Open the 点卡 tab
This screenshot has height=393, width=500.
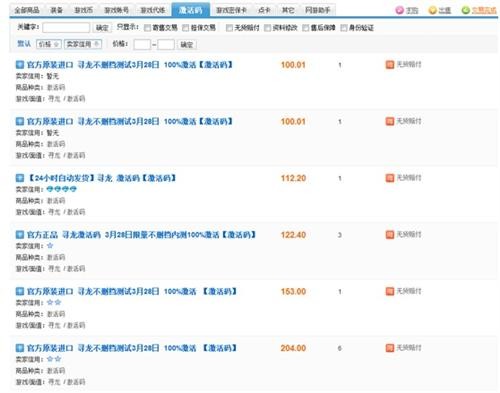pos(264,10)
